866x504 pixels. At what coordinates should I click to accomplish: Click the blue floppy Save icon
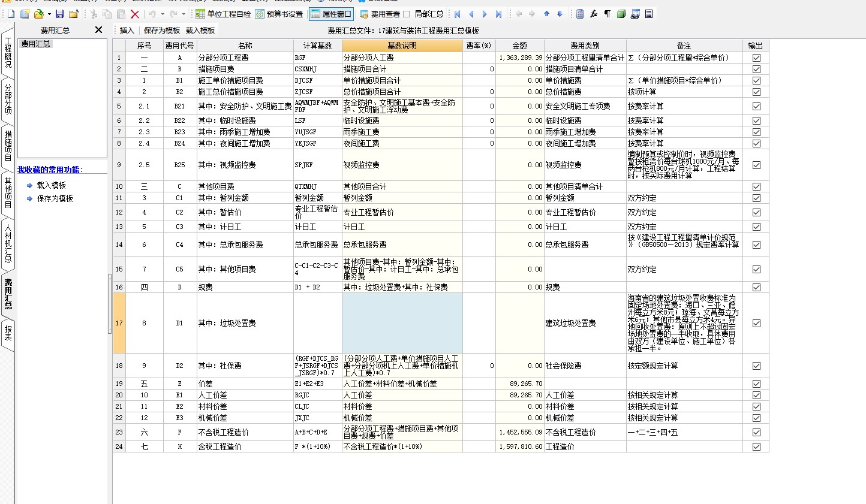[x=59, y=14]
